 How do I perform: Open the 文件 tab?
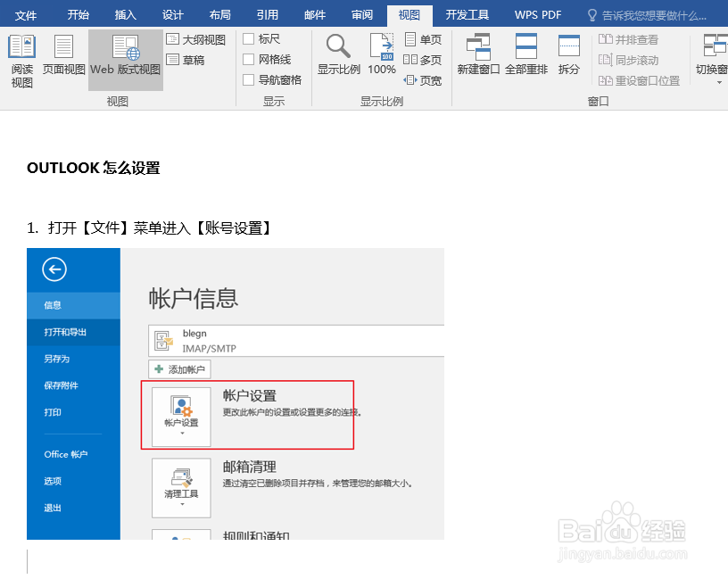pos(26,15)
